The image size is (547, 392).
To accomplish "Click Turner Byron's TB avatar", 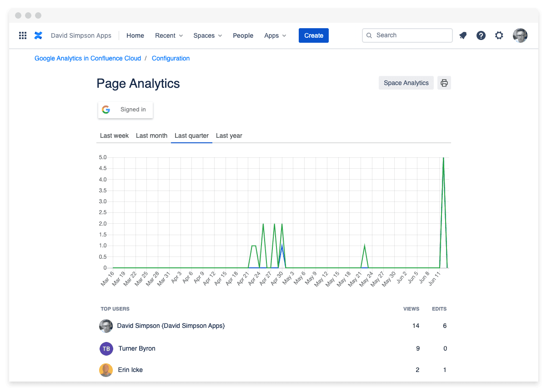I will click(106, 348).
